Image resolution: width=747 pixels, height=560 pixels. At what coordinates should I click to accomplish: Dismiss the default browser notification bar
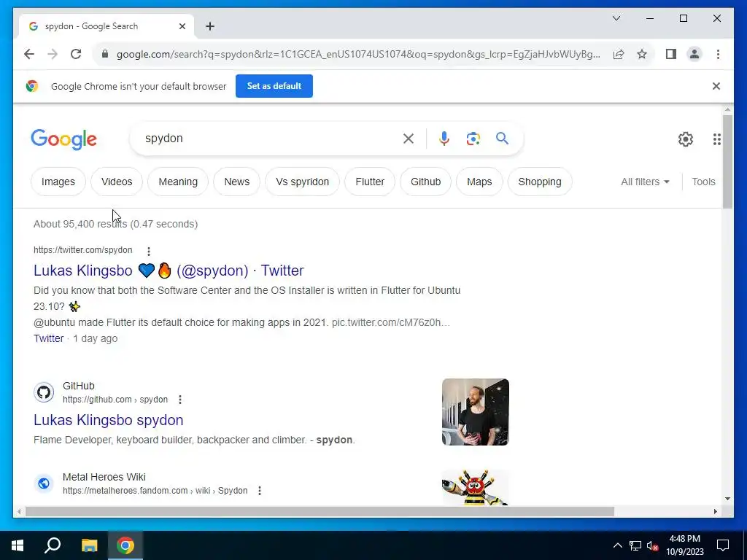716,86
